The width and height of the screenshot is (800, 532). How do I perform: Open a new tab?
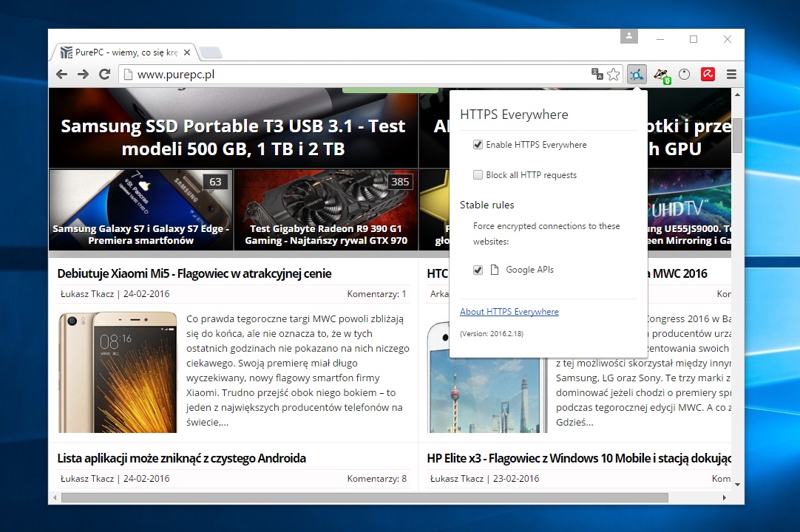click(x=210, y=52)
